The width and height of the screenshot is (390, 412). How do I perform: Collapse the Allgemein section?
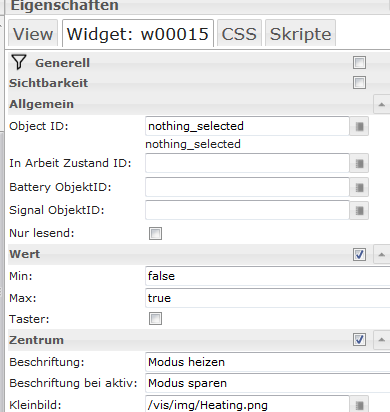tap(382, 105)
